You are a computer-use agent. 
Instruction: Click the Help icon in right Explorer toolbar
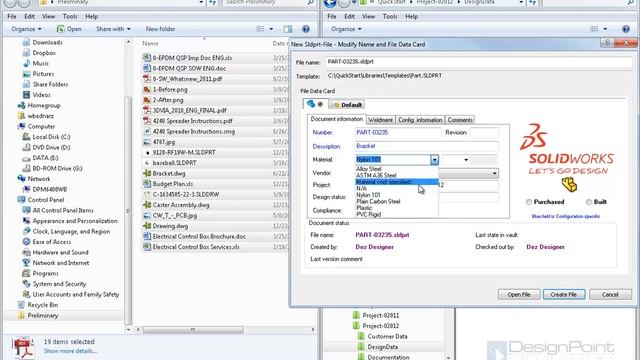(626, 29)
